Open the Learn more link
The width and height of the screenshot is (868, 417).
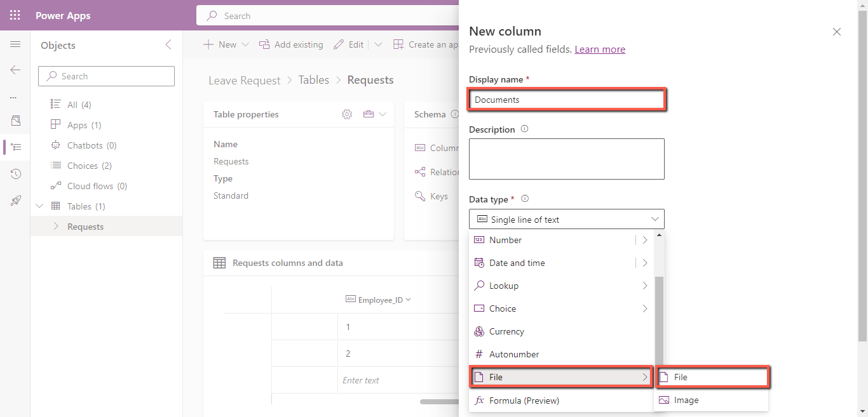[600, 49]
